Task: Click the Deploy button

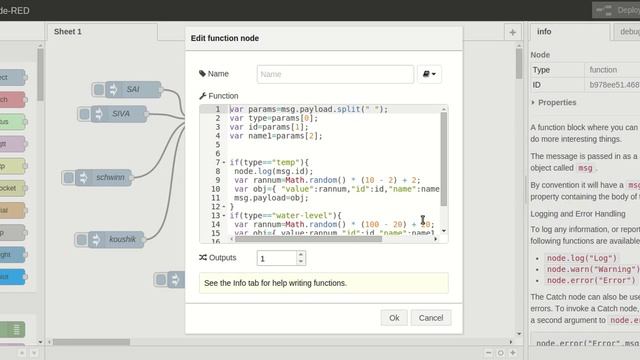Action: tap(616, 10)
